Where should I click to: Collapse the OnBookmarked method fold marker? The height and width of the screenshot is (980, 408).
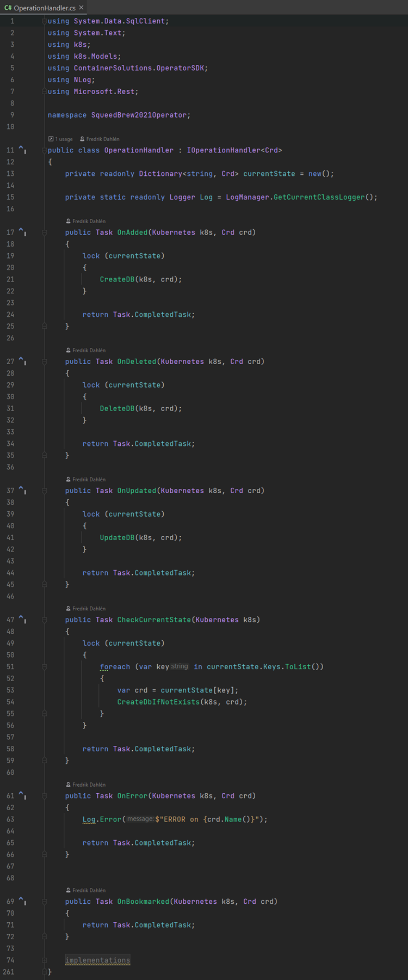click(x=45, y=902)
